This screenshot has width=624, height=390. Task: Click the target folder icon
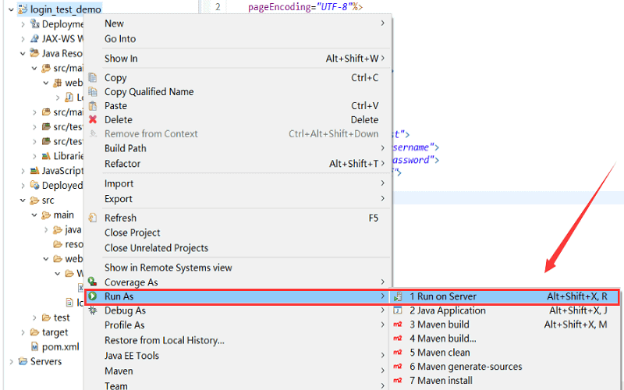pos(35,332)
